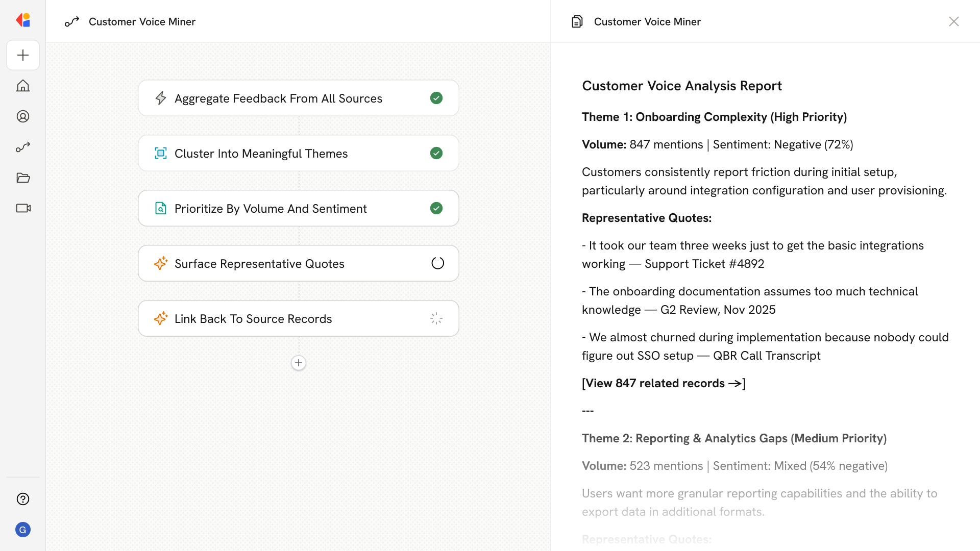This screenshot has width=980, height=551.
Task: Open View 847 related records link
Action: coord(663,383)
